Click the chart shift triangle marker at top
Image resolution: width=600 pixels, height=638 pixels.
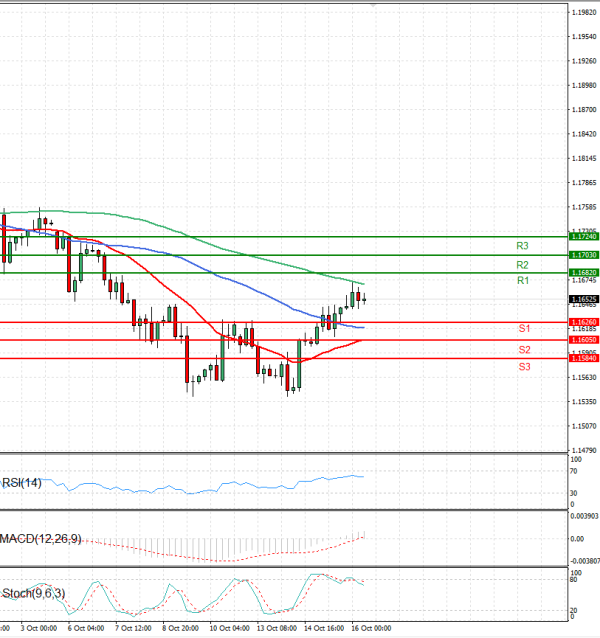374,5
